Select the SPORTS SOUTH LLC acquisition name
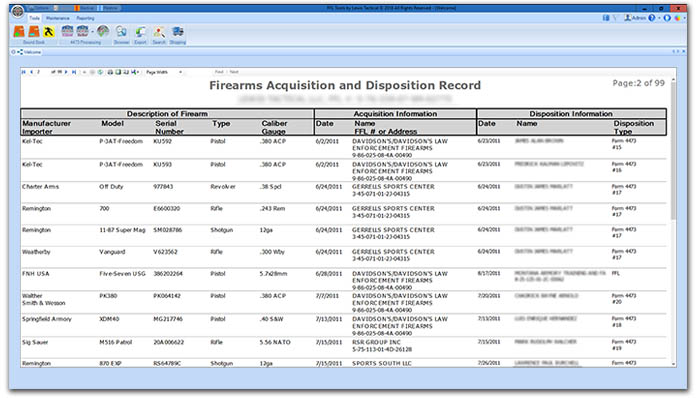The image size is (700, 398). [382, 363]
